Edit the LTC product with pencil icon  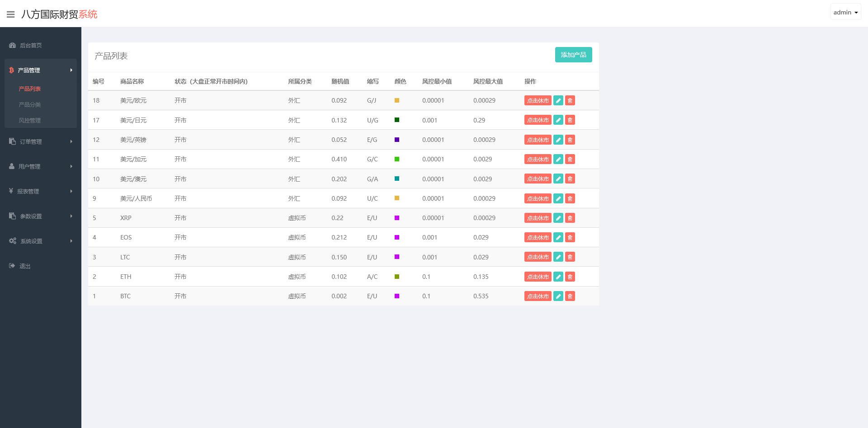pyautogui.click(x=558, y=257)
